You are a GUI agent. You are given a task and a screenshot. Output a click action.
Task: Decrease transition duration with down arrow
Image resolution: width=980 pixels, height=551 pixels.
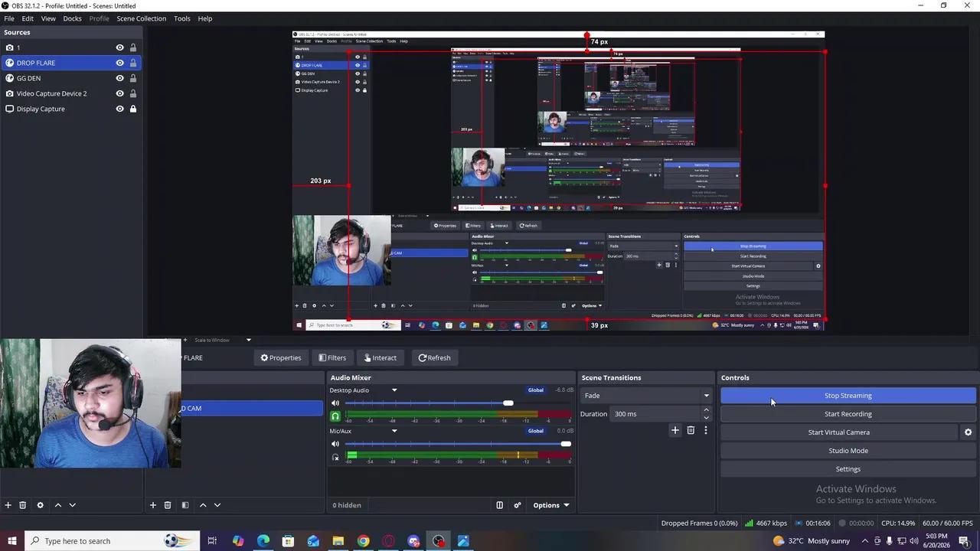(706, 418)
